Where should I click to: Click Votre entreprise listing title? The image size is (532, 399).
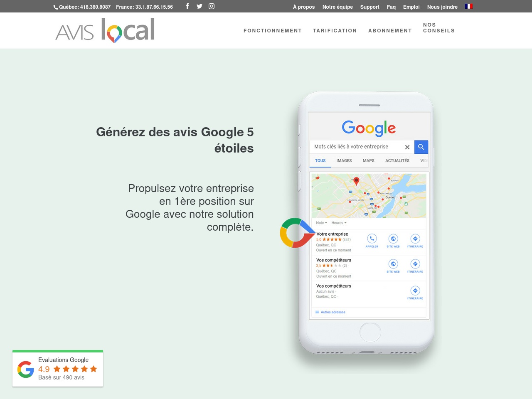coord(332,234)
